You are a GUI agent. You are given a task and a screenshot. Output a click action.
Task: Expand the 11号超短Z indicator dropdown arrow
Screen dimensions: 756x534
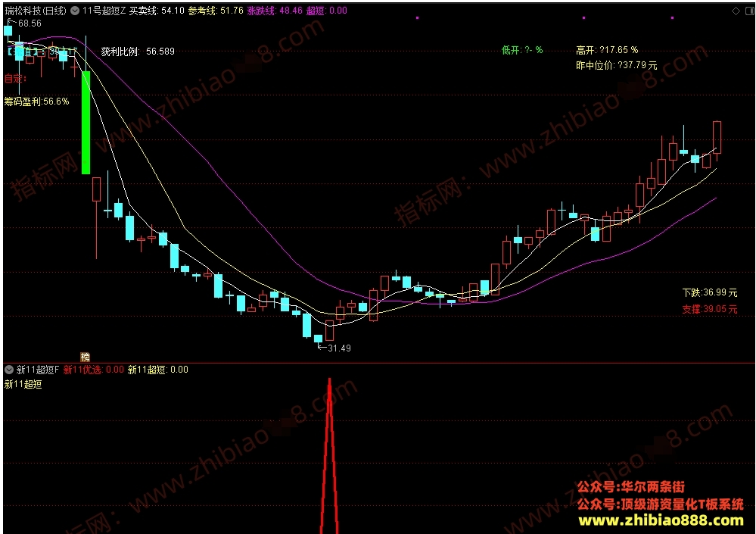click(x=75, y=11)
